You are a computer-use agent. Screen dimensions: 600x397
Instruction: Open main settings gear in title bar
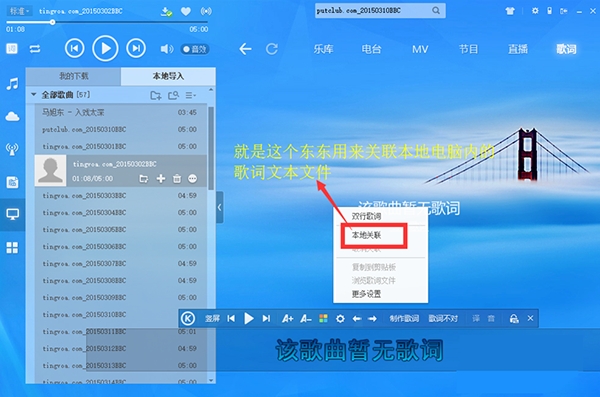tap(535, 11)
